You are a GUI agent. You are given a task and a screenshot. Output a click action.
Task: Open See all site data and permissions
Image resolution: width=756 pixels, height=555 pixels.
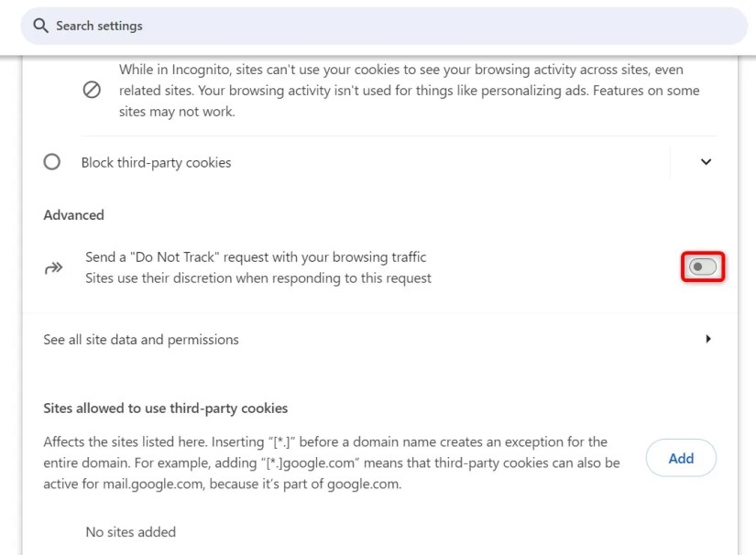coord(141,340)
